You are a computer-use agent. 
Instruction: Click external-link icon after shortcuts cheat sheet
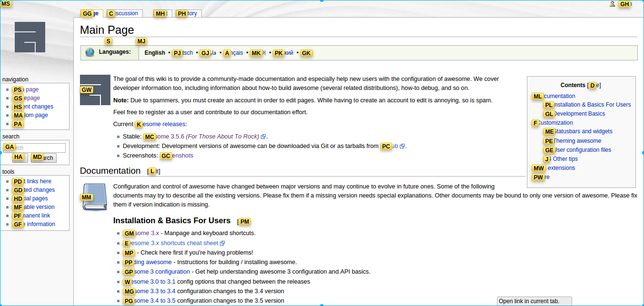coord(222,243)
